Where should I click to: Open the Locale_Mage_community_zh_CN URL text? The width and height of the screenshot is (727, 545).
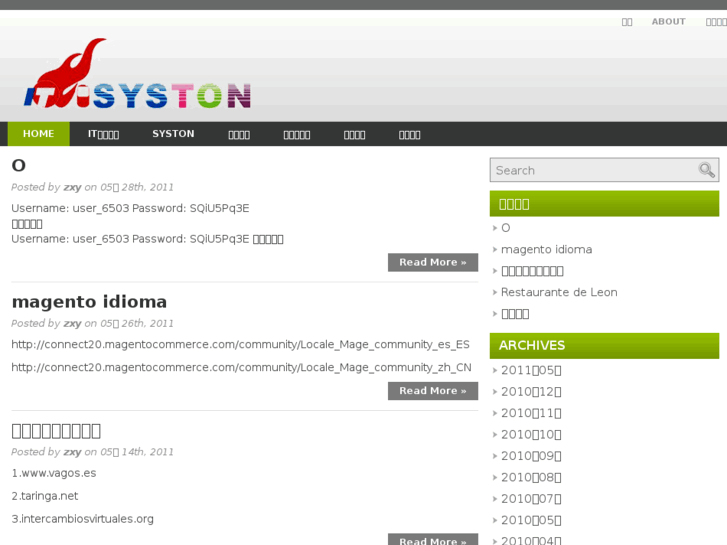tap(241, 367)
